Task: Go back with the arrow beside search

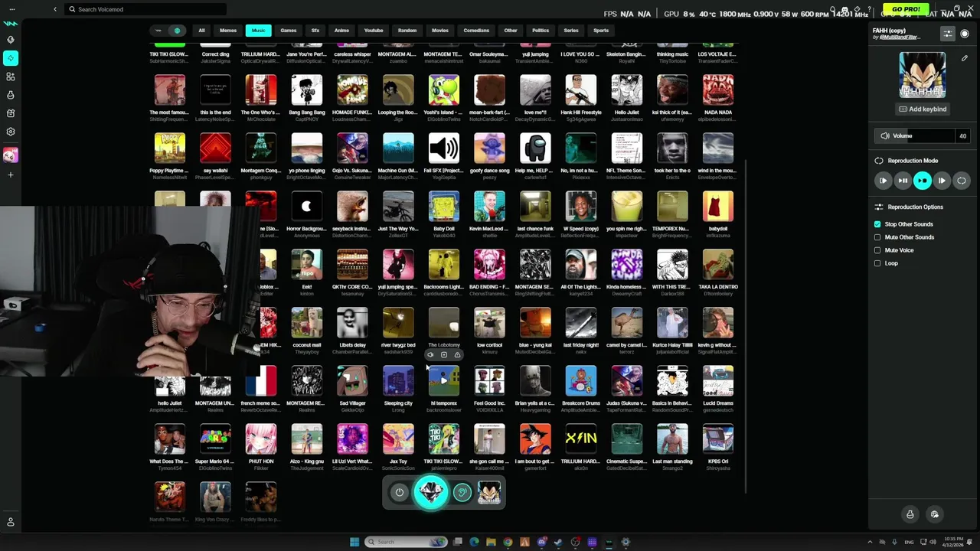Action: click(x=55, y=9)
